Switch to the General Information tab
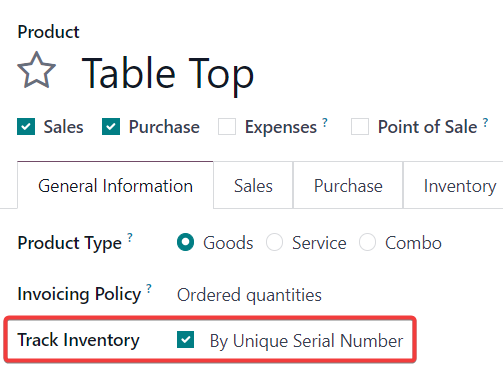Image resolution: width=503 pixels, height=375 pixels. 115,185
